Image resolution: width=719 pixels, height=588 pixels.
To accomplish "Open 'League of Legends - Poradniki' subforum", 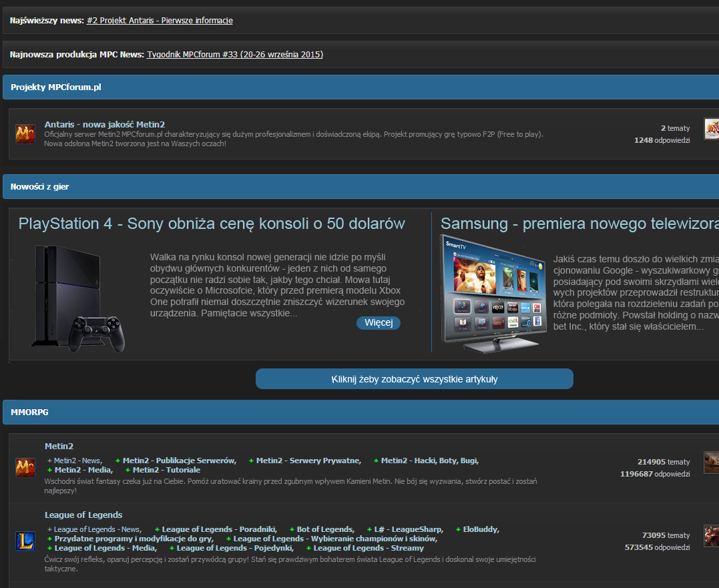I will [x=219, y=529].
